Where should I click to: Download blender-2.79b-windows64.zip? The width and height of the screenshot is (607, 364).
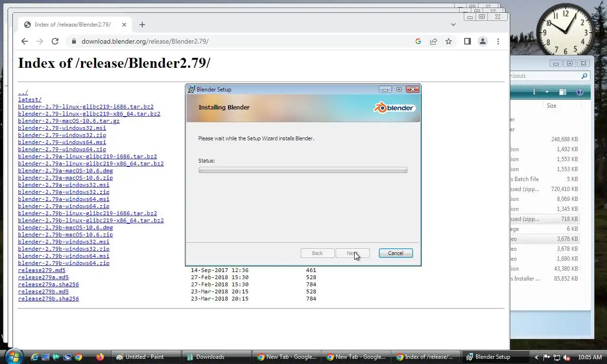(x=64, y=263)
